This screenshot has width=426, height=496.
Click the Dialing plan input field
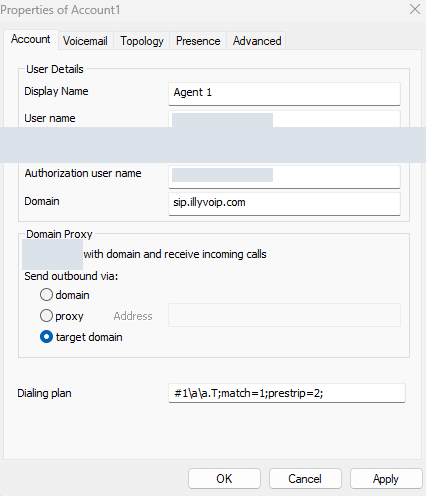click(x=287, y=393)
